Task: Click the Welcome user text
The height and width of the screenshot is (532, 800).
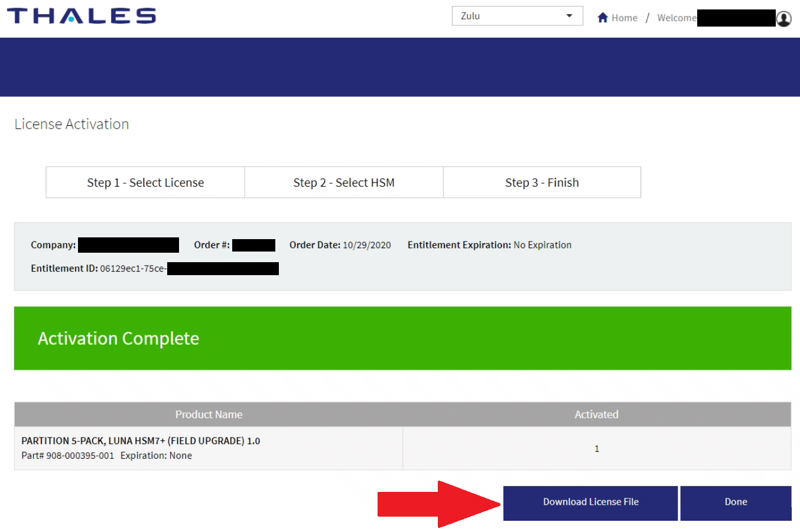Action: [x=677, y=18]
